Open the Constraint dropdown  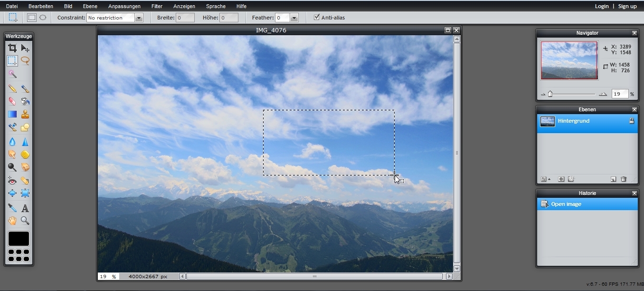point(139,18)
